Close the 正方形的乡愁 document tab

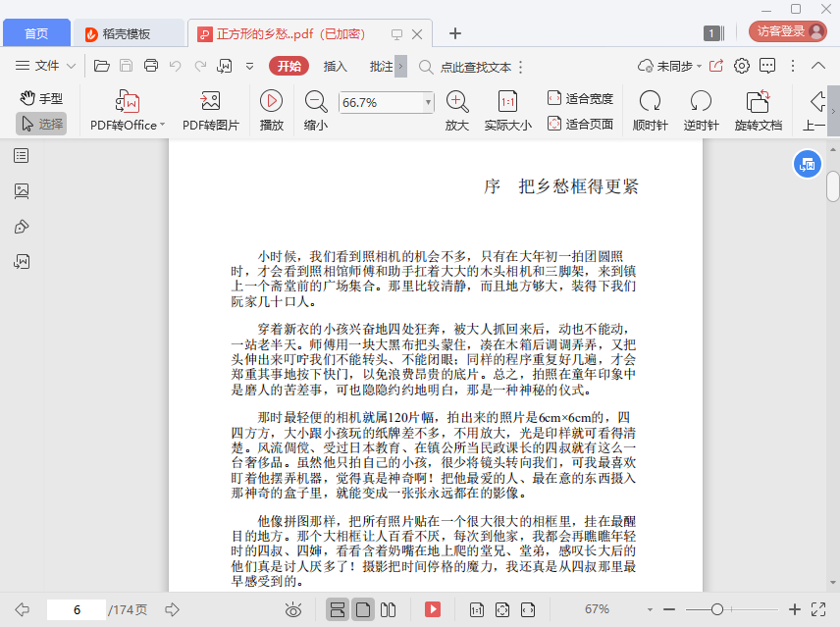pos(417,34)
